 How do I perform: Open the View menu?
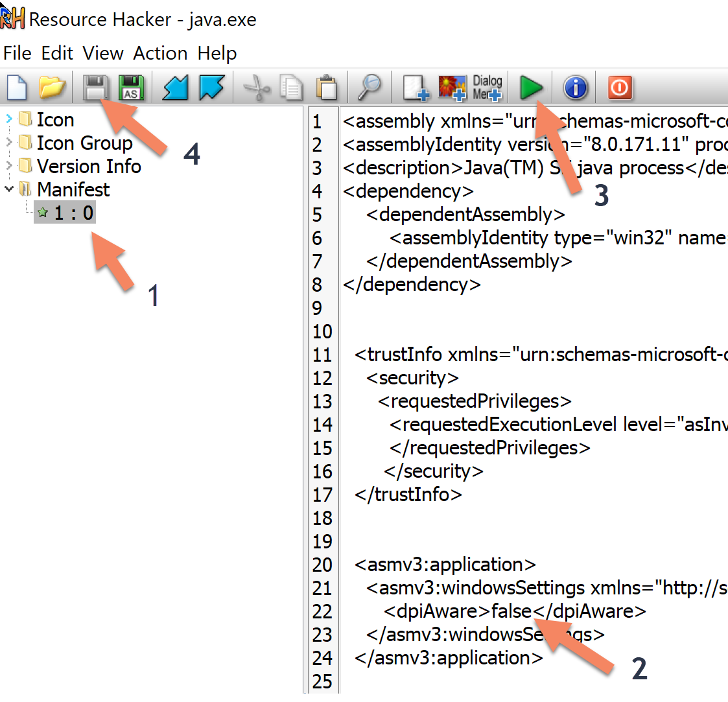pyautogui.click(x=102, y=53)
